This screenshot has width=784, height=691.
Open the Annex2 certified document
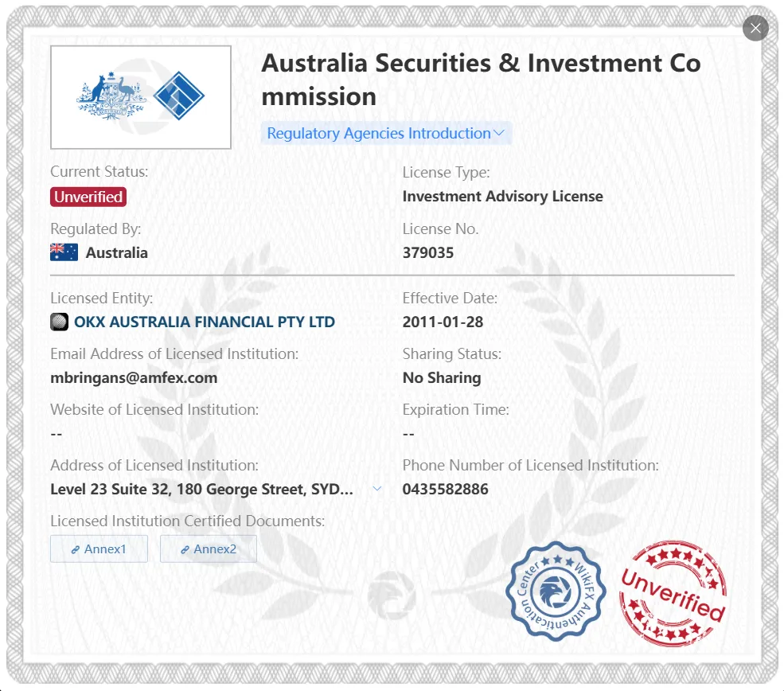pyautogui.click(x=209, y=549)
